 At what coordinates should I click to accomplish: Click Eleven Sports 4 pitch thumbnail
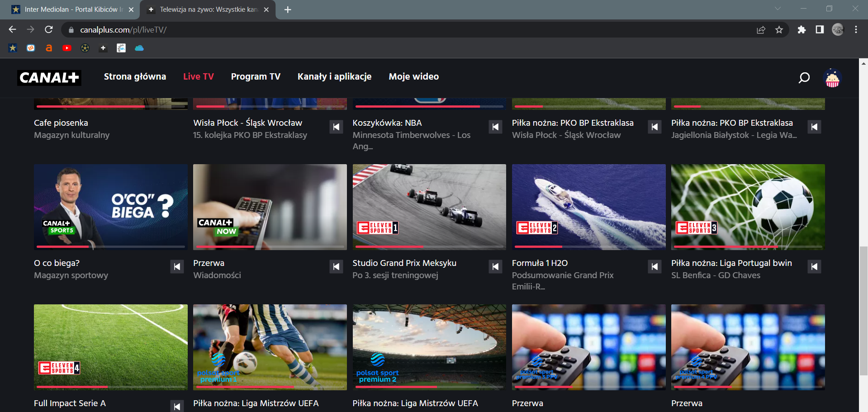point(111,347)
